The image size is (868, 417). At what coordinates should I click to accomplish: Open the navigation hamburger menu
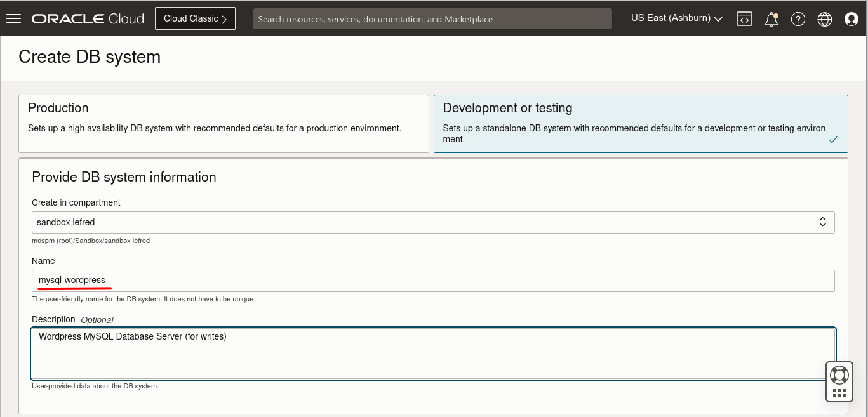tap(13, 18)
